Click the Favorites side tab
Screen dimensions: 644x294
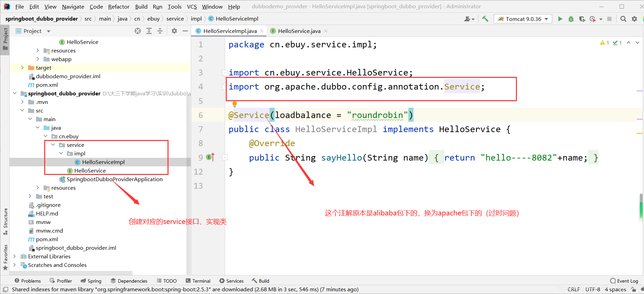coord(5,258)
